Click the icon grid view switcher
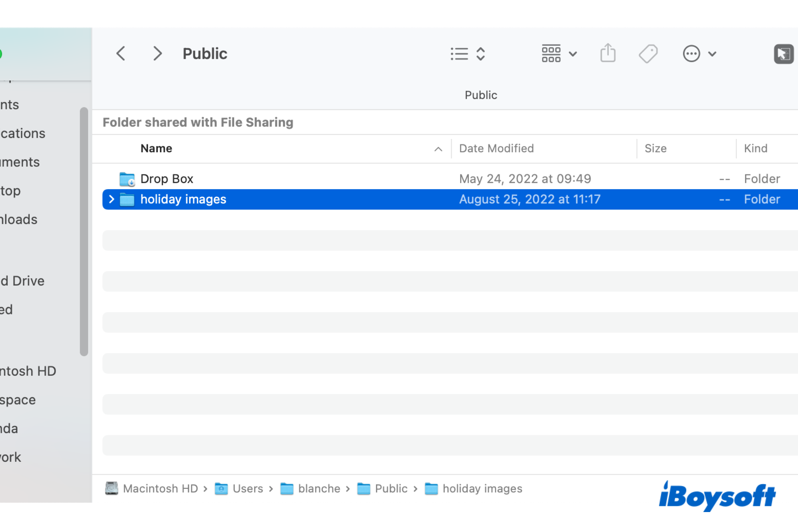The image size is (798, 532). 551,53
